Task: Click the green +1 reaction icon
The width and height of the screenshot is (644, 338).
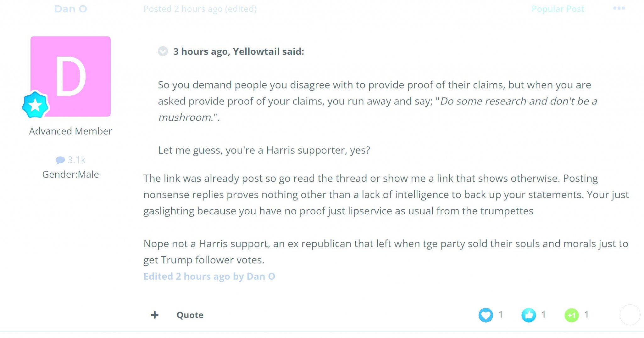Action: pyautogui.click(x=572, y=315)
